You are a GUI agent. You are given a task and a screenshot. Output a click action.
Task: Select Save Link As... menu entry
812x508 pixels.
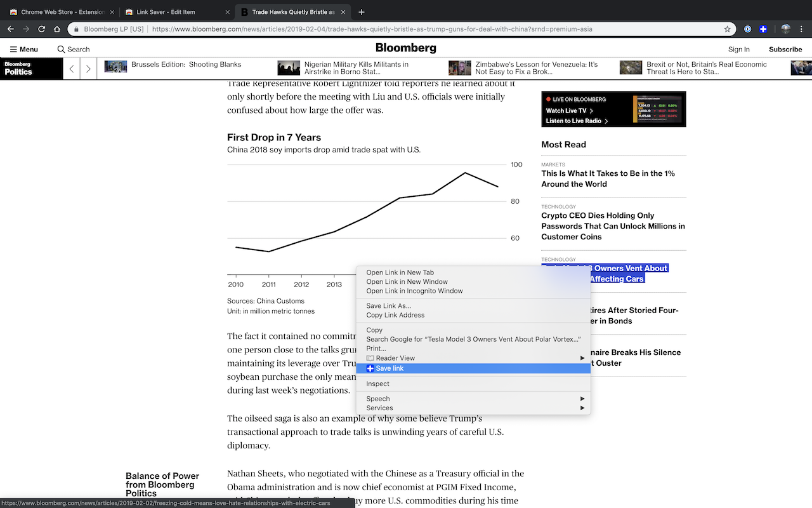tap(473, 306)
